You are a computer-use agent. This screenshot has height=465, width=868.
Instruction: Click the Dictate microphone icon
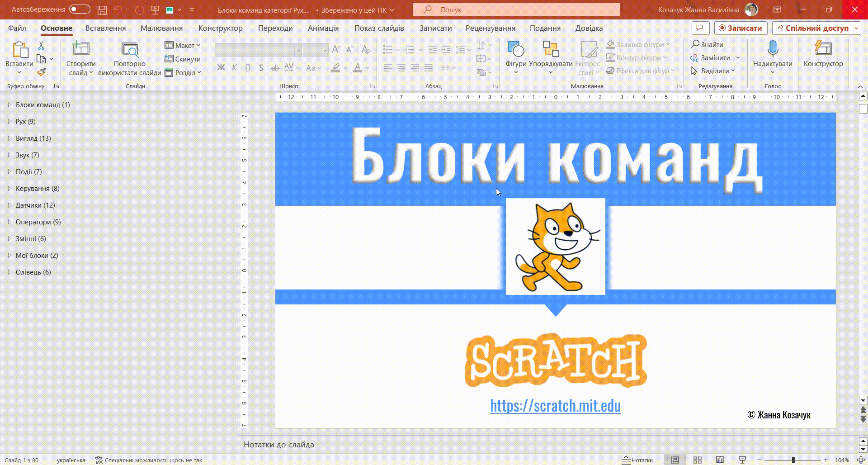click(x=773, y=49)
